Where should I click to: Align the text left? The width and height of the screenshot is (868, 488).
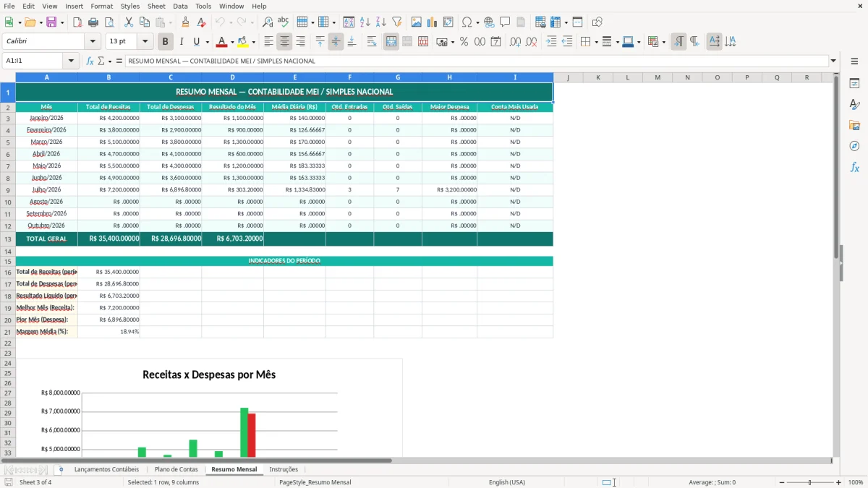tap(268, 42)
